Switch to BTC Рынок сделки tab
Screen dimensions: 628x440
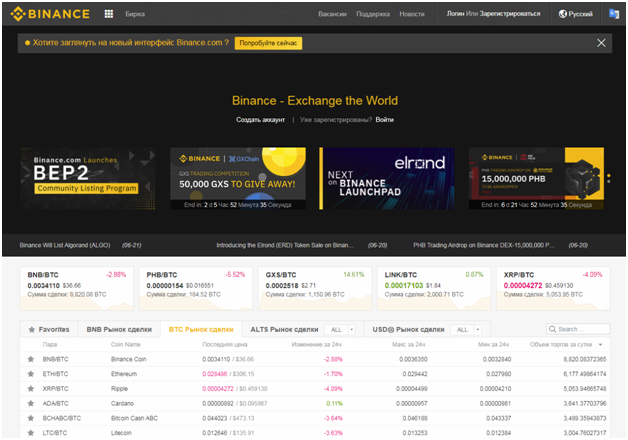[x=201, y=329]
